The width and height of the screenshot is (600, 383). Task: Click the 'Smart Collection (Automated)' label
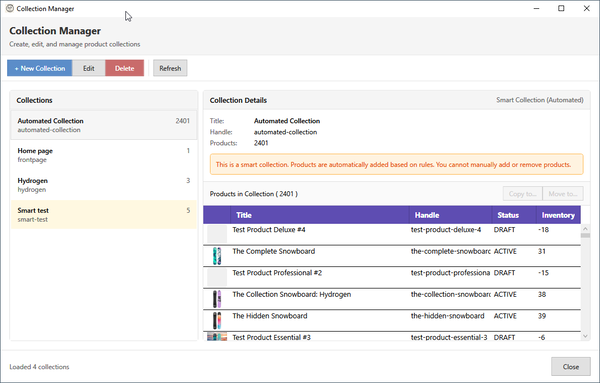[540, 100]
